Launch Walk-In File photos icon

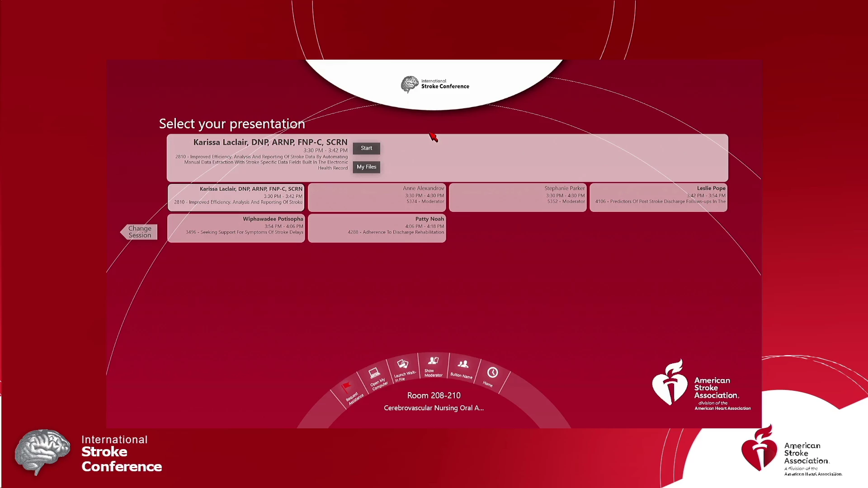pos(402,365)
